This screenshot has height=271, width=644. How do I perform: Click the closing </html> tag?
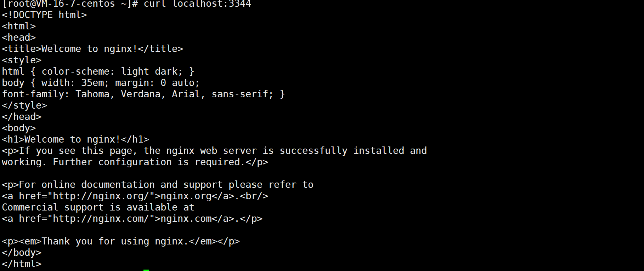22,264
